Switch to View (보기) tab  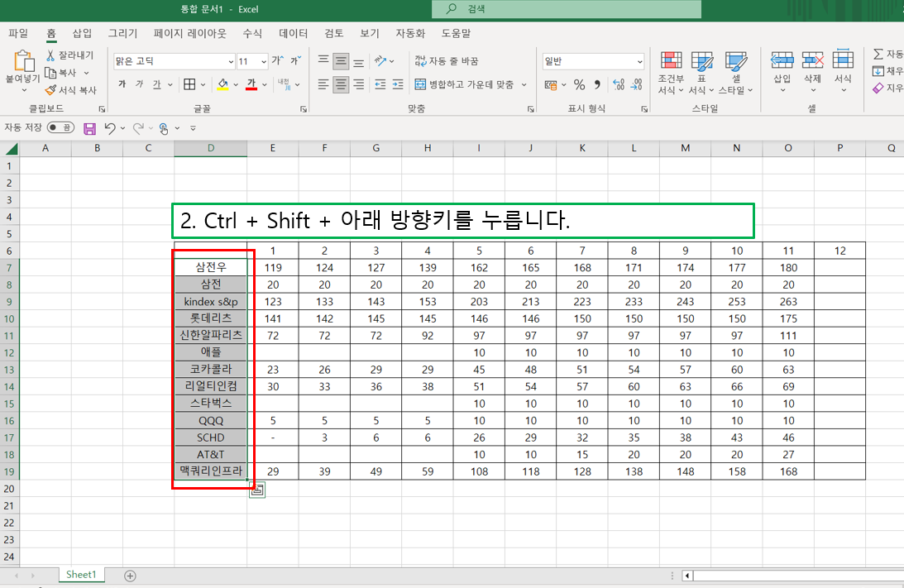(x=369, y=33)
